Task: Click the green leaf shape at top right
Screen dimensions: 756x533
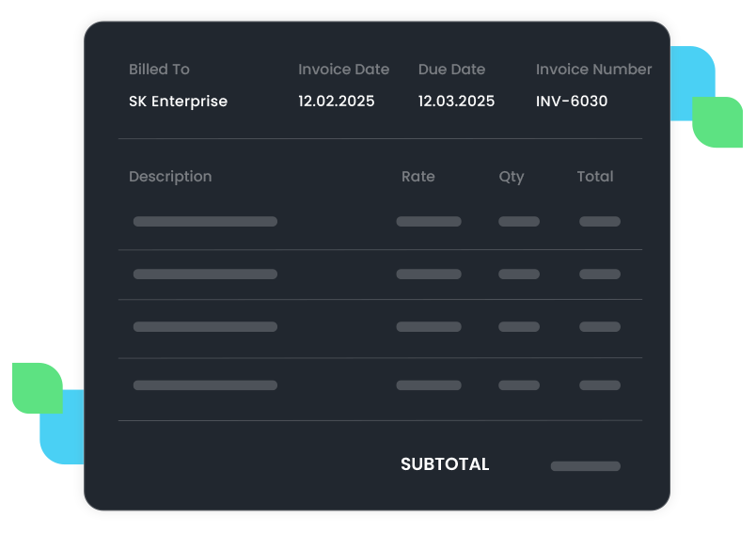Action: pos(718,123)
